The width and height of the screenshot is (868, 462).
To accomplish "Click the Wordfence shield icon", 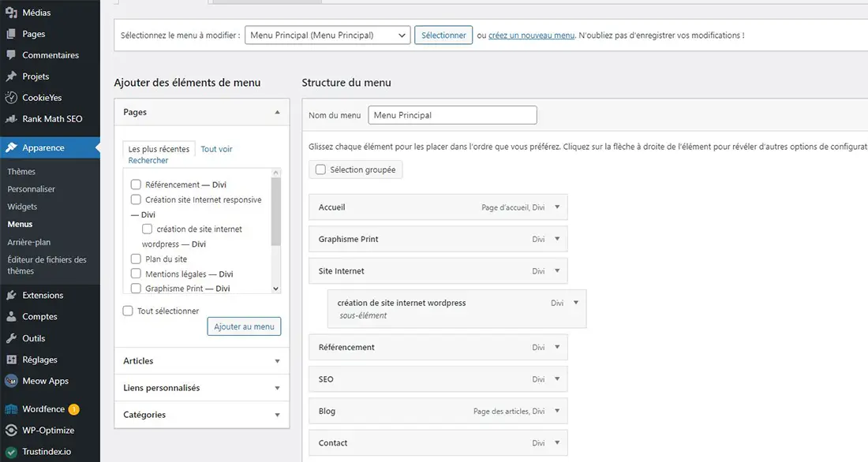I will tap(11, 409).
